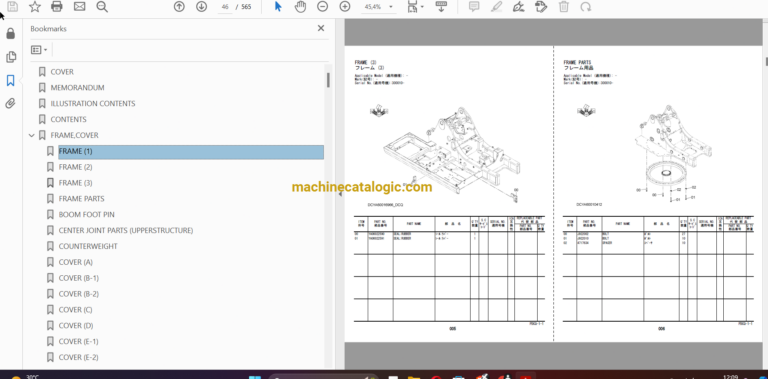Open the find text magnifier

[102, 6]
